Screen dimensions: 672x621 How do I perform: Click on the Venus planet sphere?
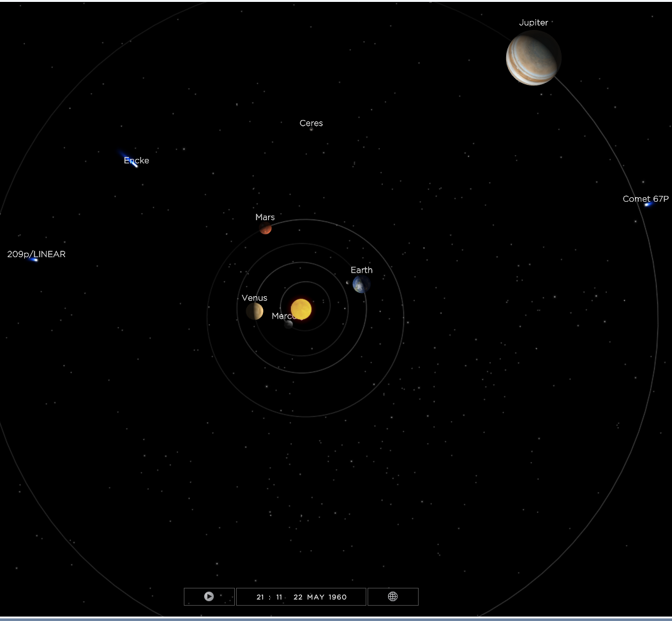pos(255,311)
